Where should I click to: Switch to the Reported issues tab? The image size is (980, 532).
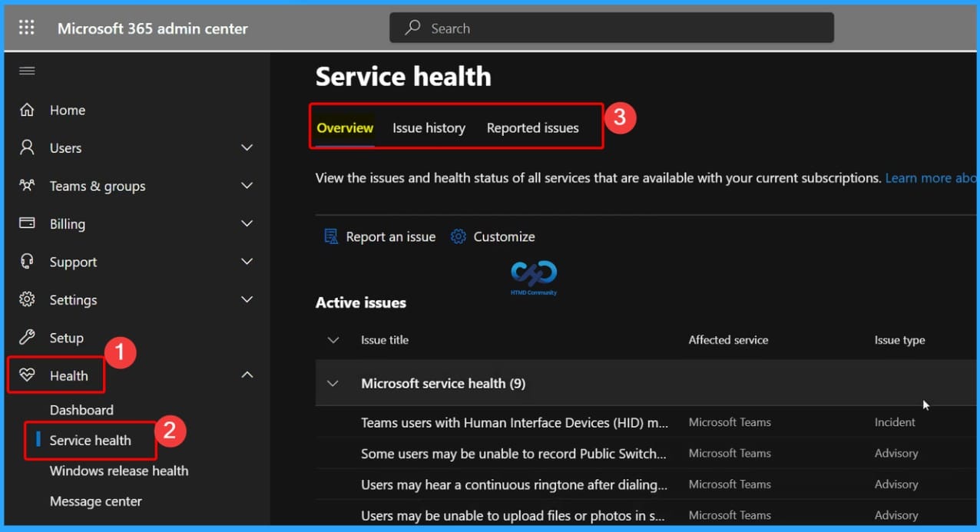[x=533, y=128]
